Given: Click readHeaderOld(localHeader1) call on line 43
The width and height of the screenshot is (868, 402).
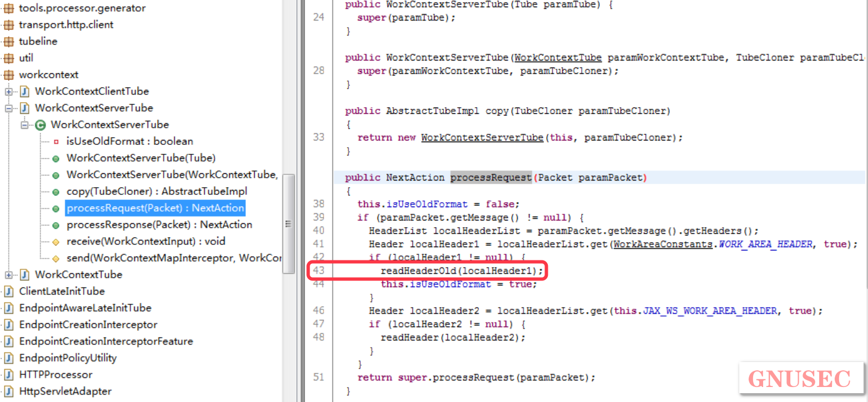Looking at the screenshot, I should [462, 271].
